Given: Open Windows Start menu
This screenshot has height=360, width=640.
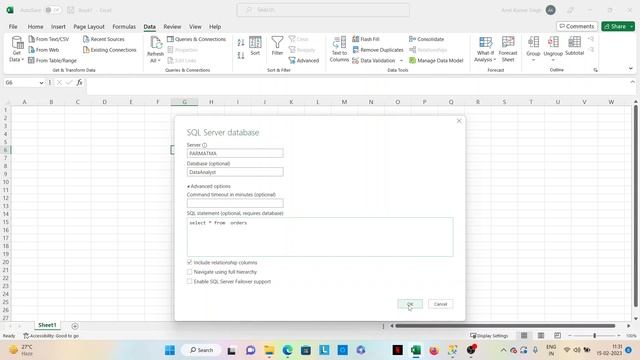Looking at the screenshot, I should pos(170,350).
